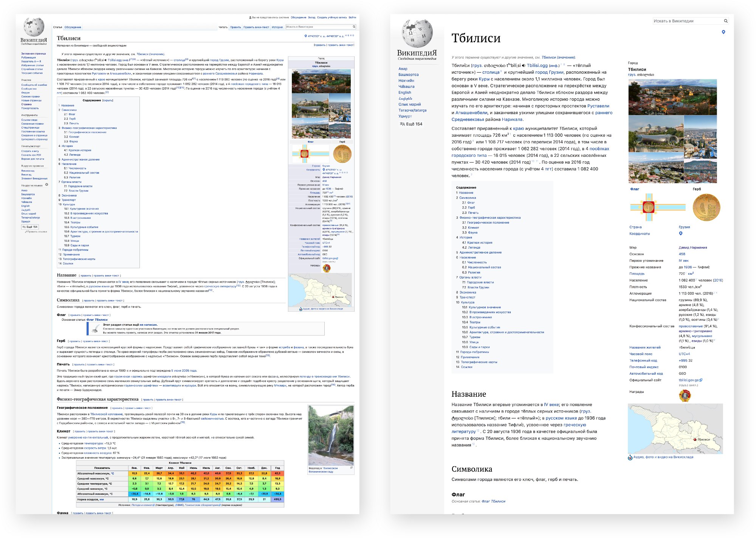Viewport: 756px width, 538px height.
Task: Click 'Башҡортса' language link in left sidebar
Action: [28, 194]
